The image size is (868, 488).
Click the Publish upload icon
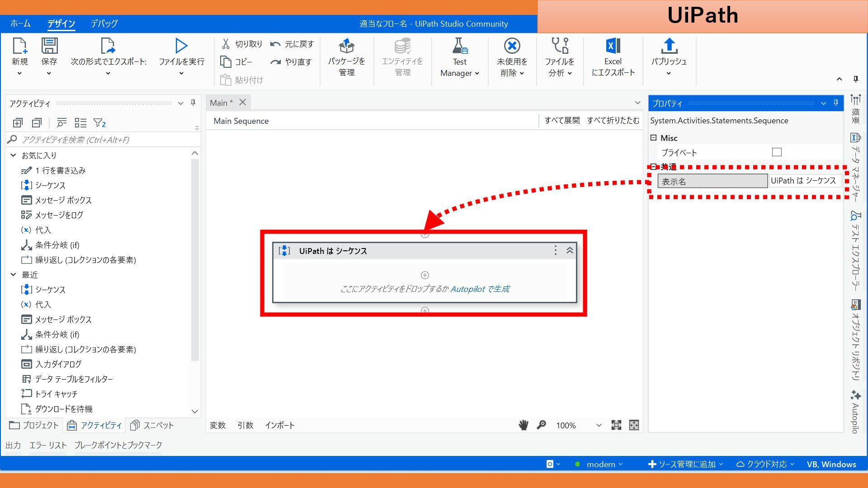(x=669, y=46)
